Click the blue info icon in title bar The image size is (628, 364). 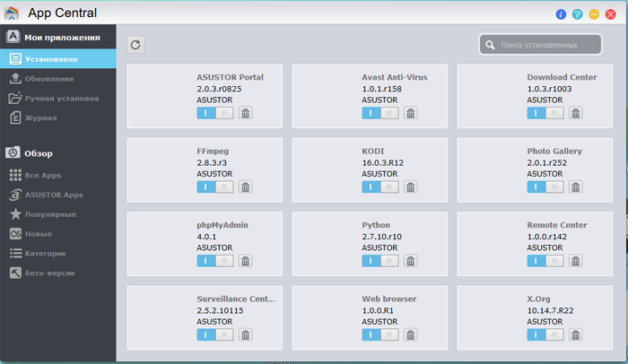562,14
